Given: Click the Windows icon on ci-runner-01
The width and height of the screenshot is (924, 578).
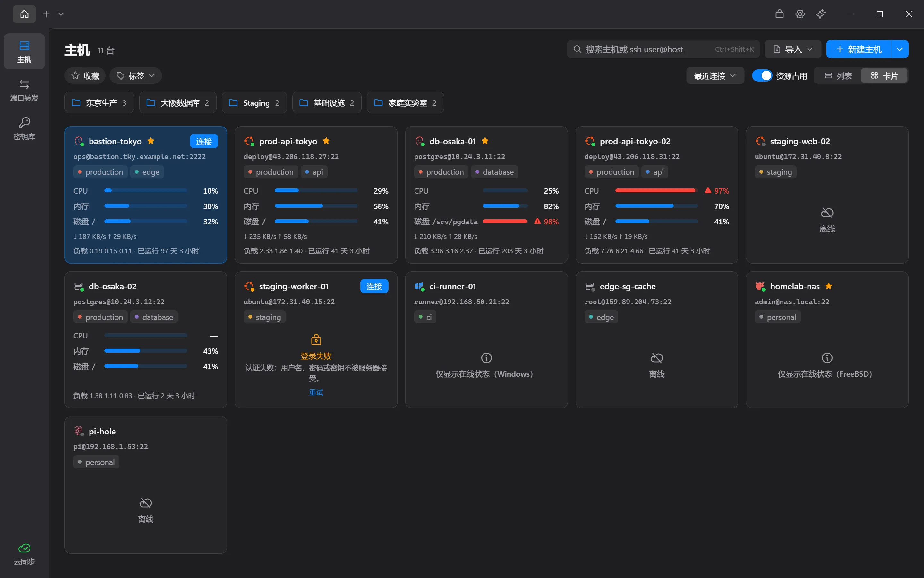Looking at the screenshot, I should tap(419, 286).
